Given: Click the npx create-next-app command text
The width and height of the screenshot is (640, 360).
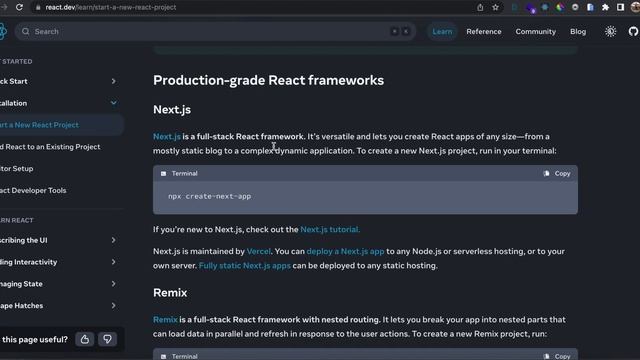Looking at the screenshot, I should [209, 196].
